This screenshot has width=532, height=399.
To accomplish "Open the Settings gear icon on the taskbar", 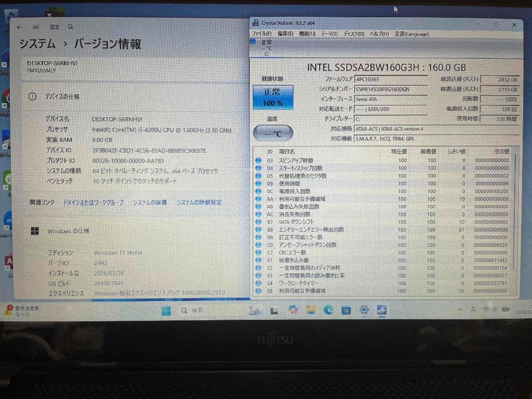I will tap(364, 310).
